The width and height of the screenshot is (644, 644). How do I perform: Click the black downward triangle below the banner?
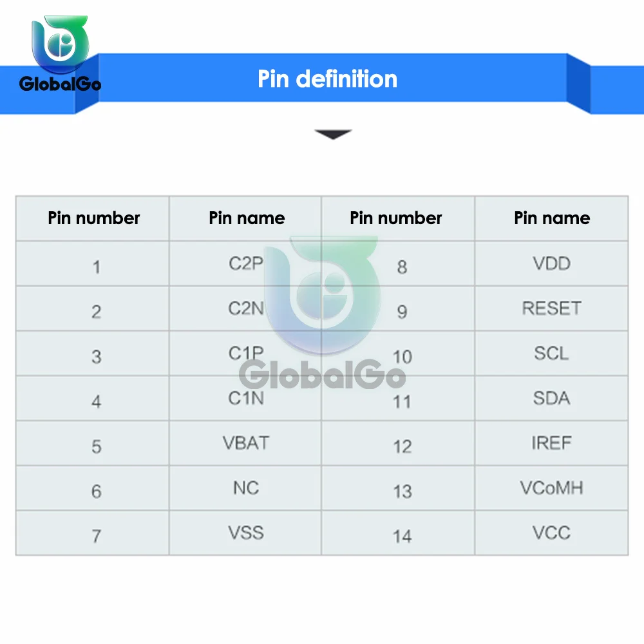pos(333,134)
